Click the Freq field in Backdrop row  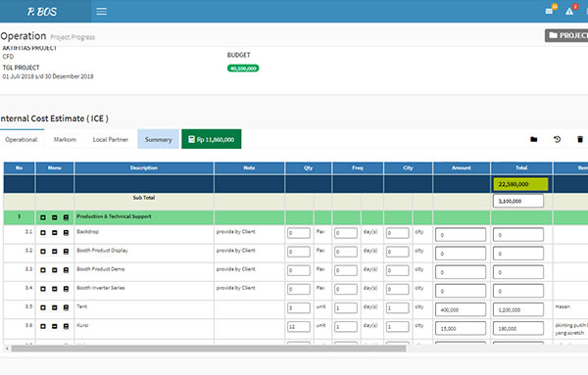[346, 233]
